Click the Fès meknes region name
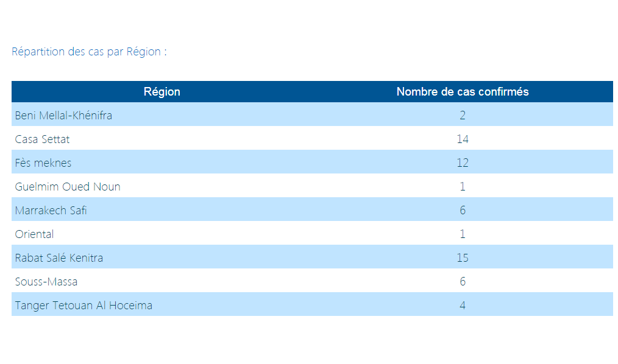Viewport: 618px width, 364px height. coord(43,163)
